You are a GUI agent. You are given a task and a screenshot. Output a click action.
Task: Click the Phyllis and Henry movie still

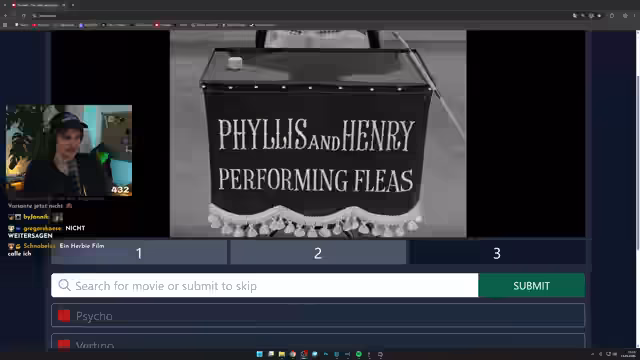click(318, 133)
